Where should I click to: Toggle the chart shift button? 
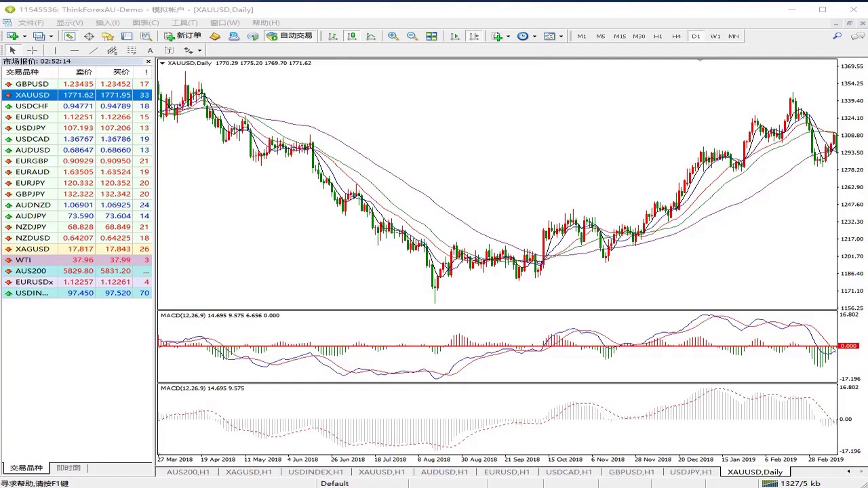[x=474, y=36]
